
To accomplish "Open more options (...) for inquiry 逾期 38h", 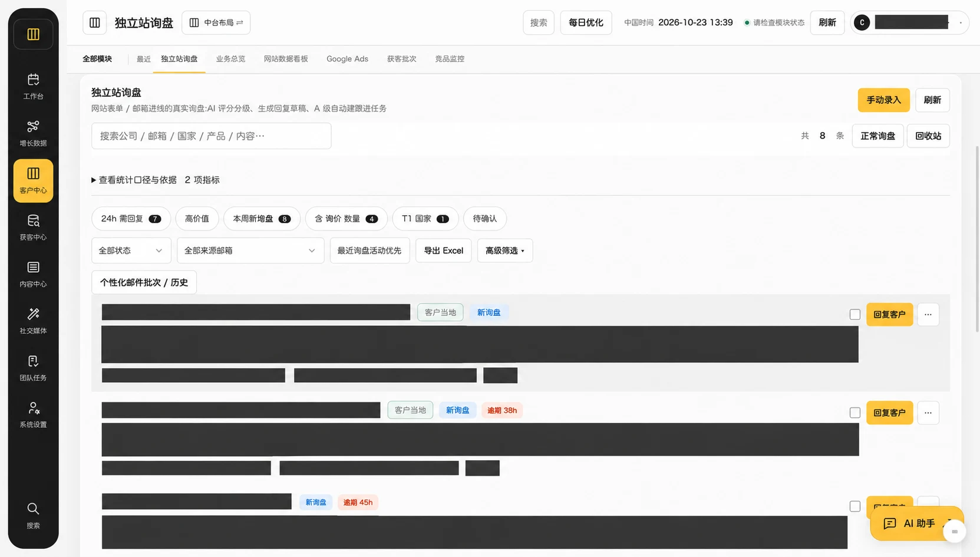I will [928, 413].
